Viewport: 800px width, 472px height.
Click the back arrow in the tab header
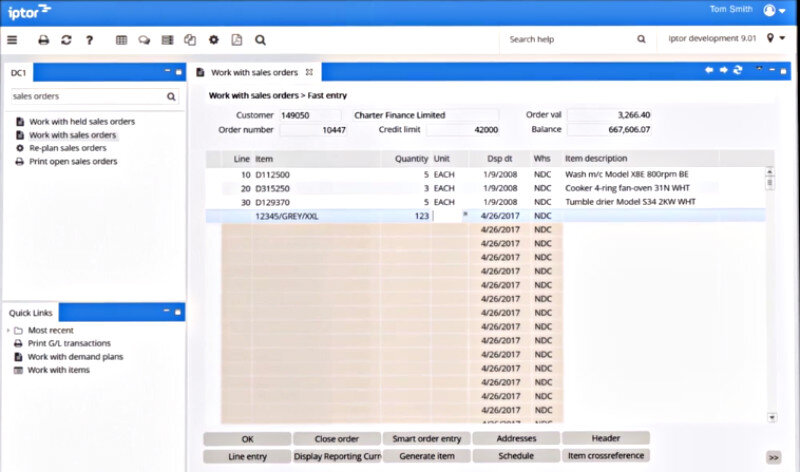tap(709, 71)
